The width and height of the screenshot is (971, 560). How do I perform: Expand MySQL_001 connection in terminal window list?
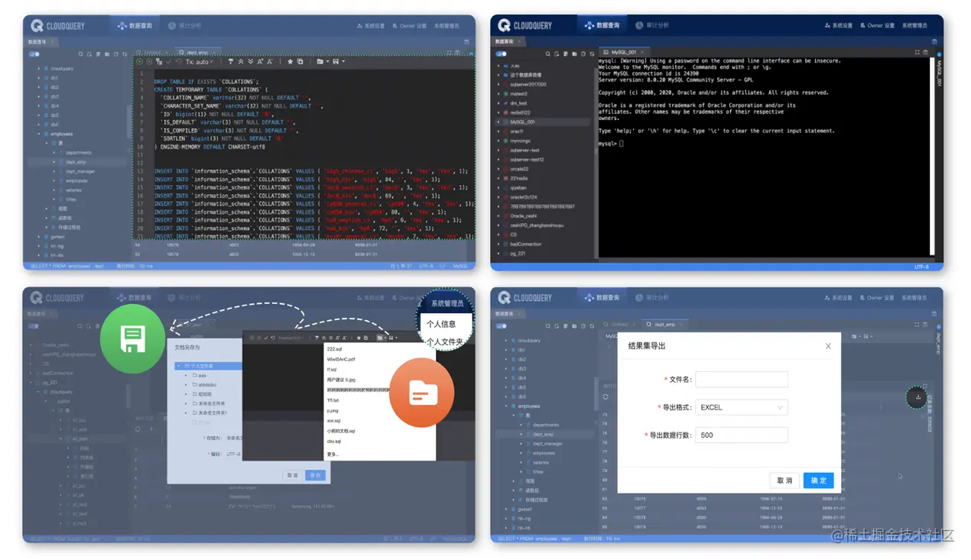[498, 121]
